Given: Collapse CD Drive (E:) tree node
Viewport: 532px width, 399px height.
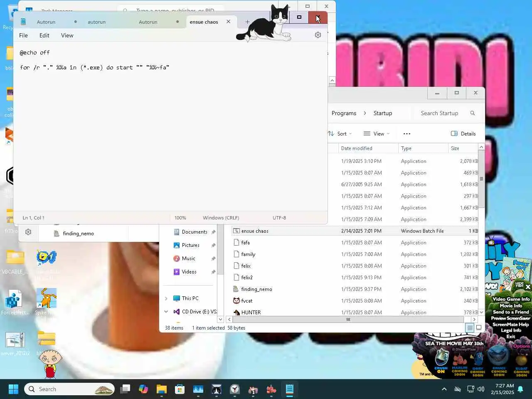Looking at the screenshot, I should click(x=166, y=312).
